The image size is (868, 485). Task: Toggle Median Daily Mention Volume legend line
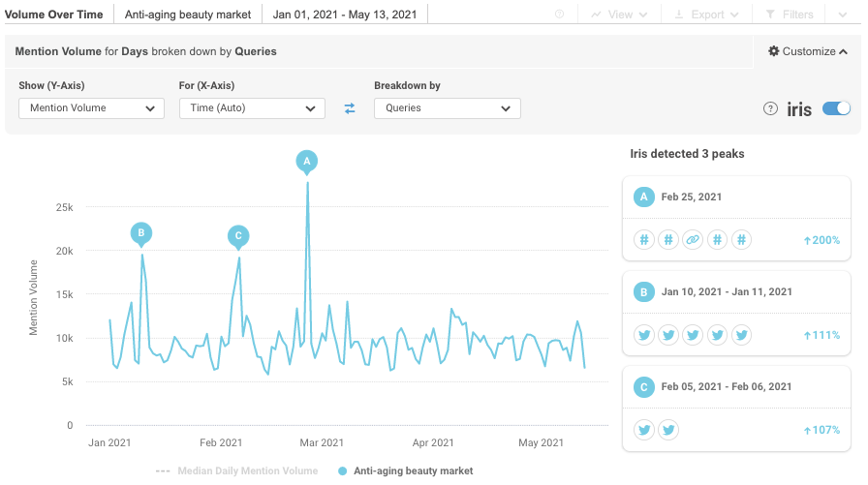[x=236, y=471]
